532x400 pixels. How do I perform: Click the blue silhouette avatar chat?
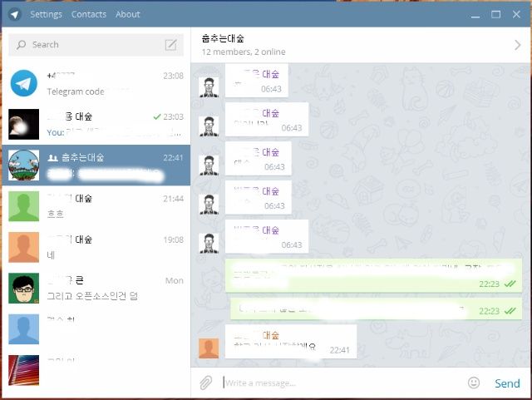point(96,329)
